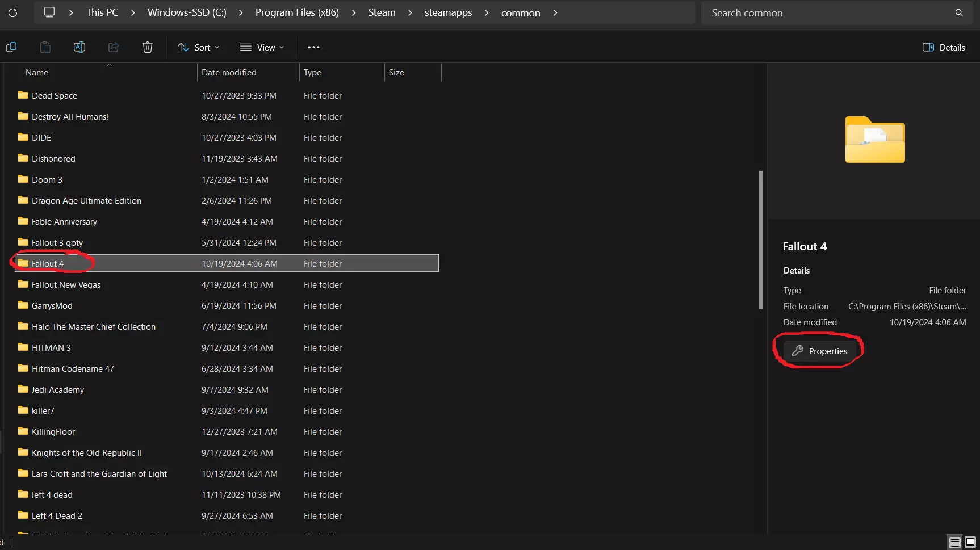Expand chevron after This PC breadcrumb
Image resolution: width=980 pixels, height=550 pixels.
coord(133,12)
